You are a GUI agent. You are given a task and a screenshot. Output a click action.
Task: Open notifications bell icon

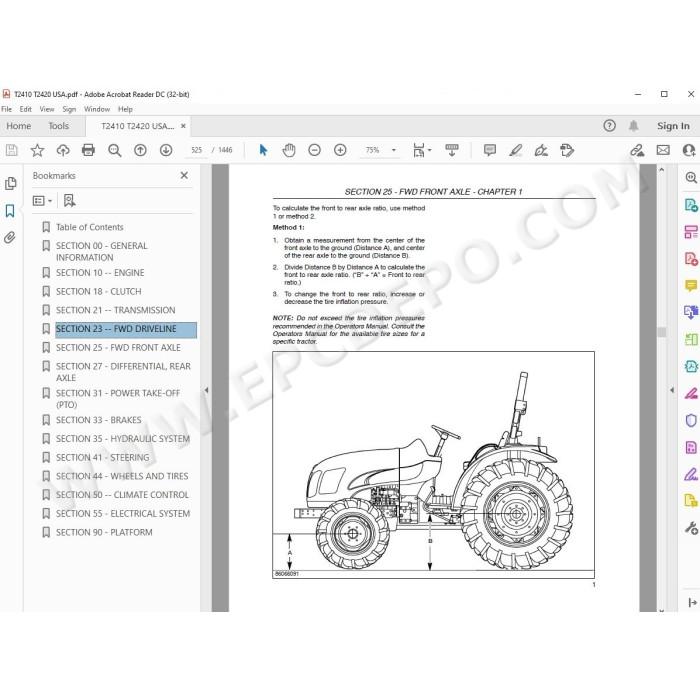click(633, 126)
